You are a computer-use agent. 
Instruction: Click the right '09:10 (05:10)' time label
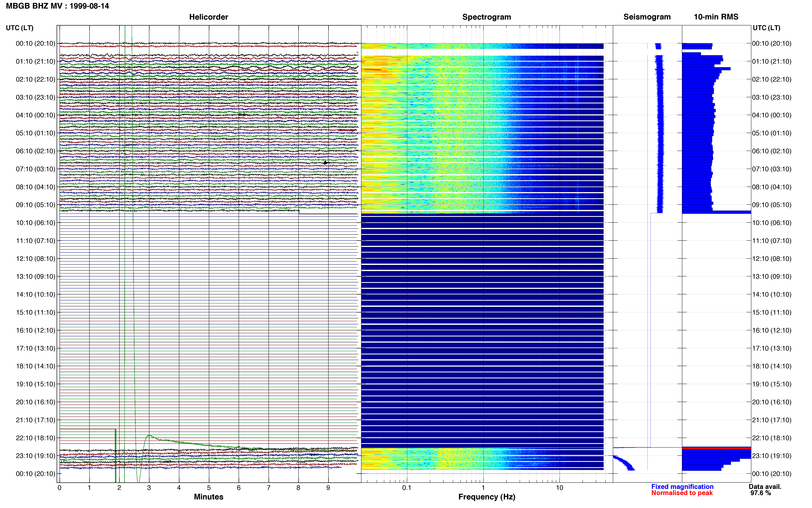coord(772,205)
